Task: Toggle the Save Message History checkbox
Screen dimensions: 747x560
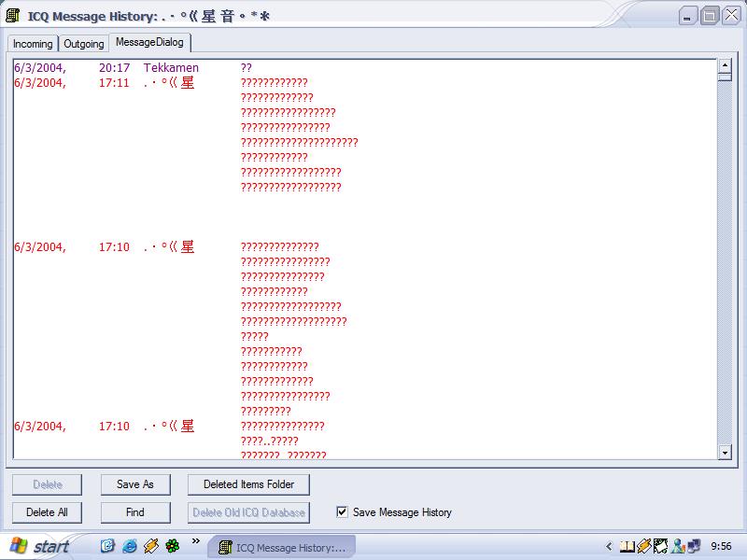Action: coord(342,511)
